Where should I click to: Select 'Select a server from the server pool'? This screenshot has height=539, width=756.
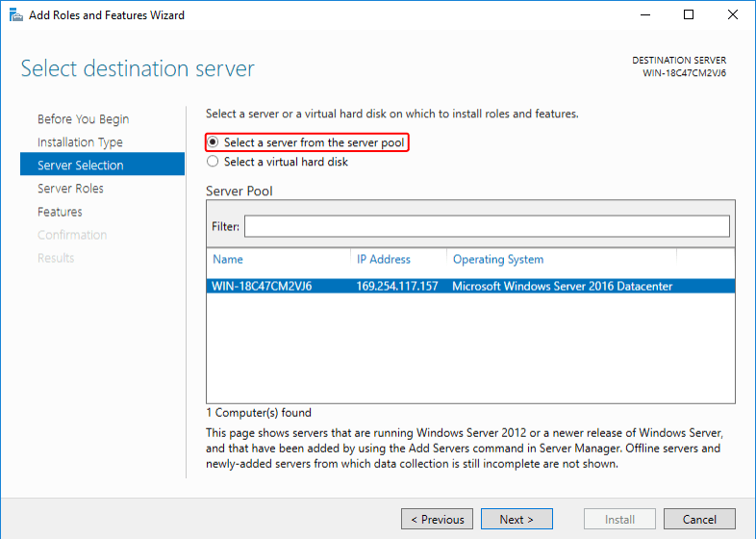point(214,142)
